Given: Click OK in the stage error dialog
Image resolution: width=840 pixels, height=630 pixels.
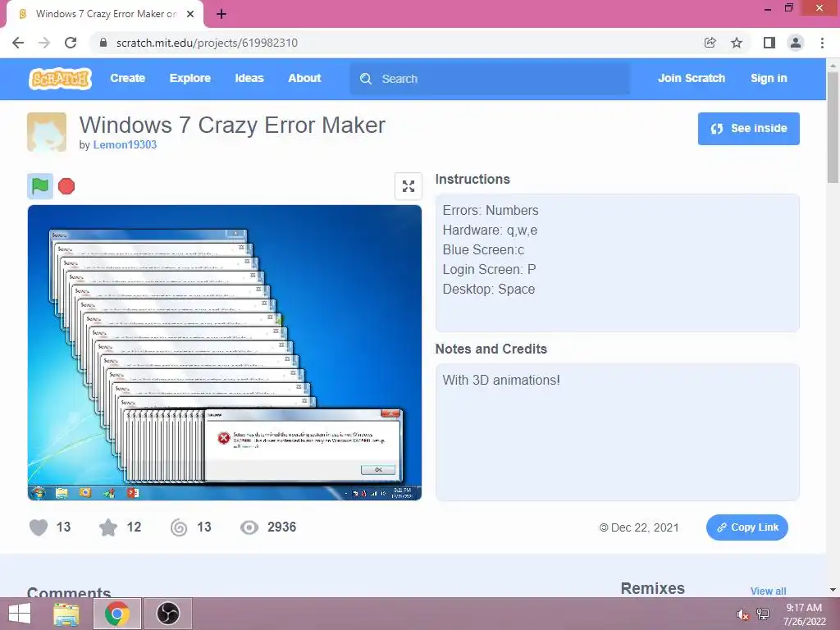Looking at the screenshot, I should [378, 470].
